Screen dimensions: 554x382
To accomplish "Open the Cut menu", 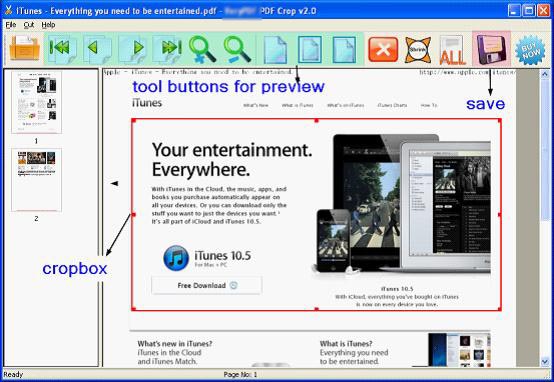I will tap(29, 25).
